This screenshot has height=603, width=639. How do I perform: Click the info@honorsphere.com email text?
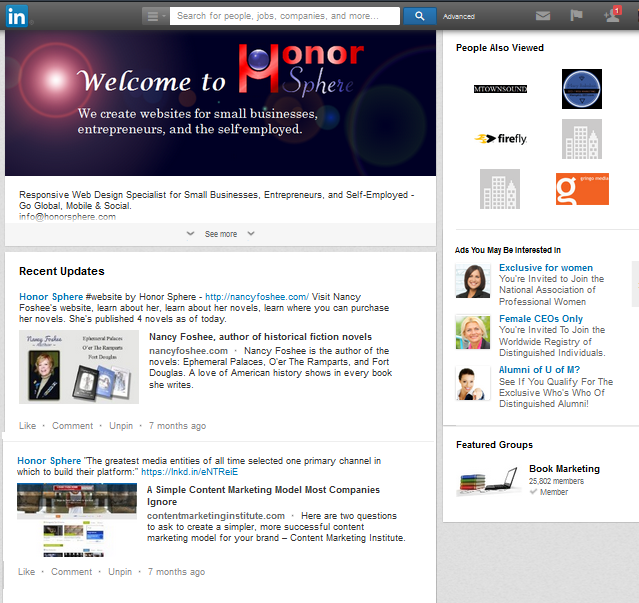coord(67,217)
